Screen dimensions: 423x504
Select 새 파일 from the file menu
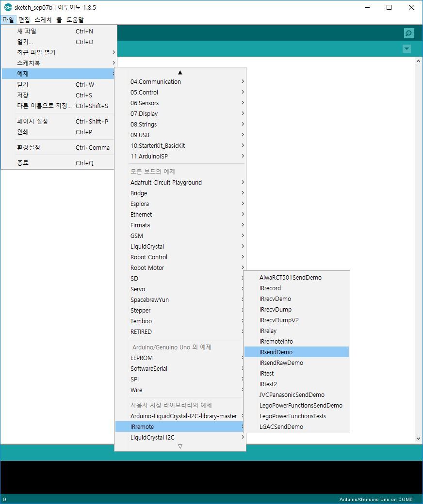(x=59, y=31)
